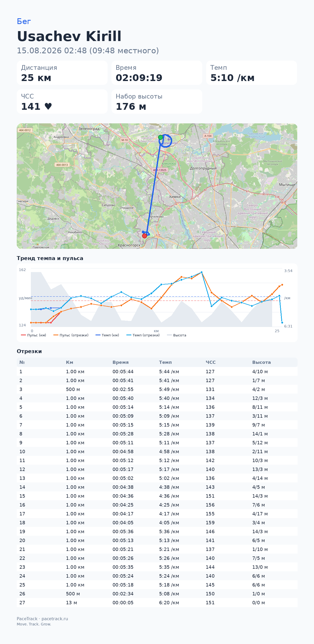Click the Мытищи label on map

287,185
